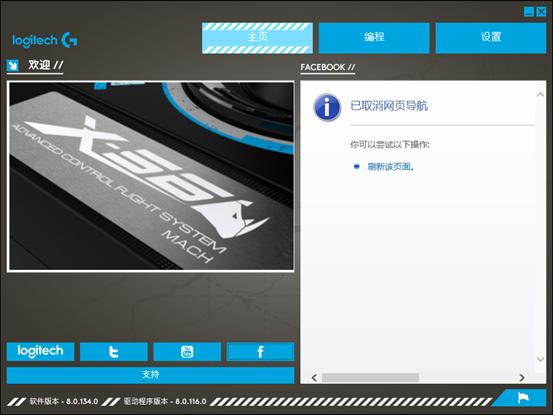Viewport: 553px width, 415px height.
Task: Open the Facebook link button
Action: 260,351
